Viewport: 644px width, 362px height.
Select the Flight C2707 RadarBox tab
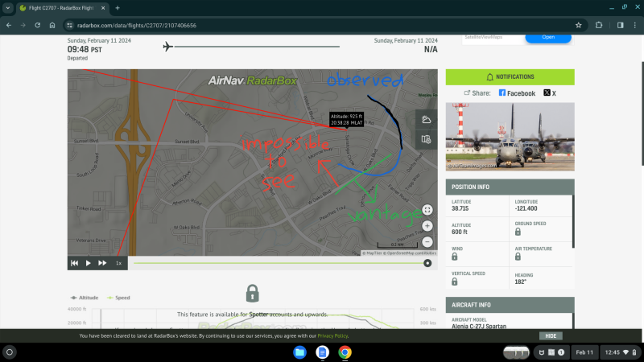[62, 8]
